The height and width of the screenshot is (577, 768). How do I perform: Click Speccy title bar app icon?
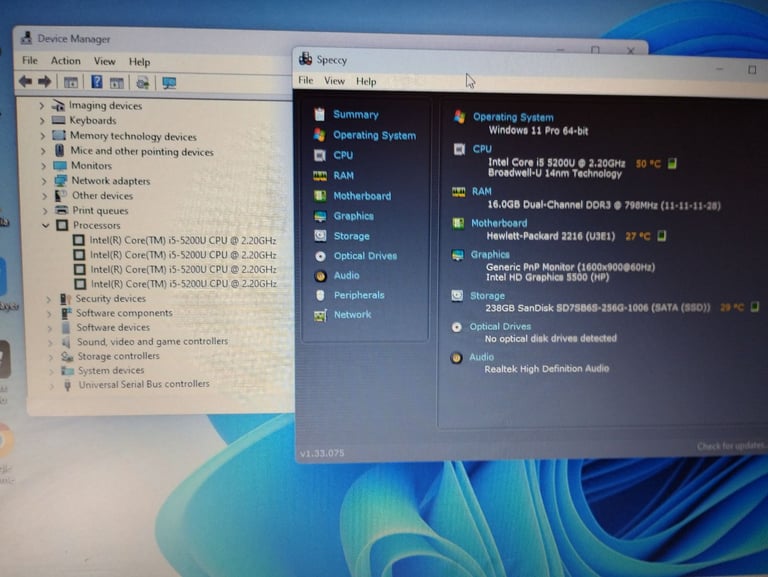tap(306, 59)
